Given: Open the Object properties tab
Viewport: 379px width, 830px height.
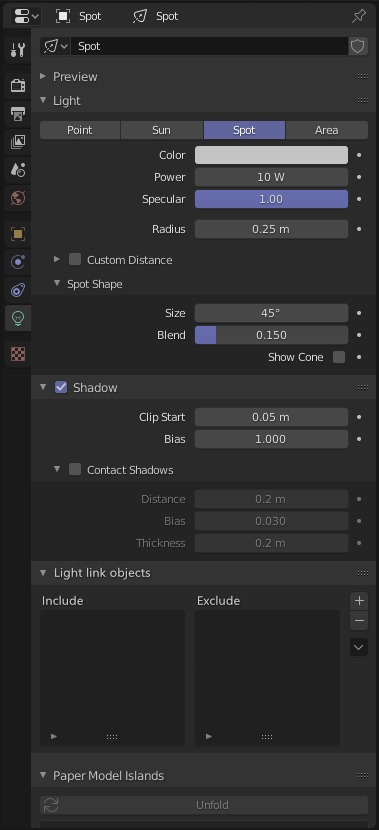Looking at the screenshot, I should (18, 233).
